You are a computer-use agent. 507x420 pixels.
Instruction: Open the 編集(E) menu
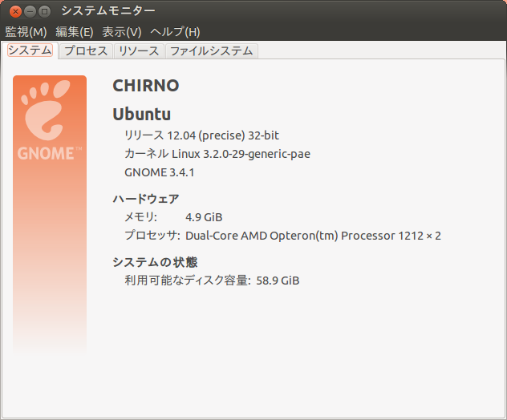pyautogui.click(x=75, y=31)
